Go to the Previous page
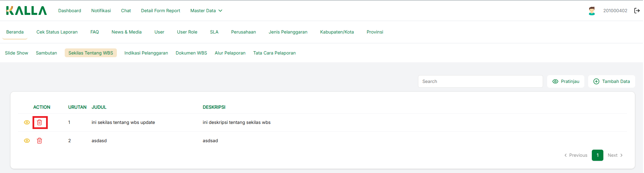Viewport: 644px width, 173px height. tap(576, 155)
